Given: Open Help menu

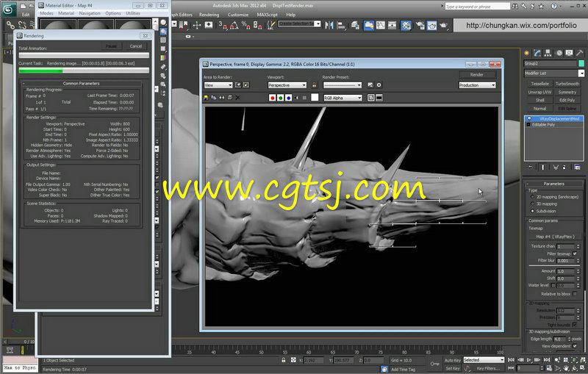Looking at the screenshot, I should [290, 15].
